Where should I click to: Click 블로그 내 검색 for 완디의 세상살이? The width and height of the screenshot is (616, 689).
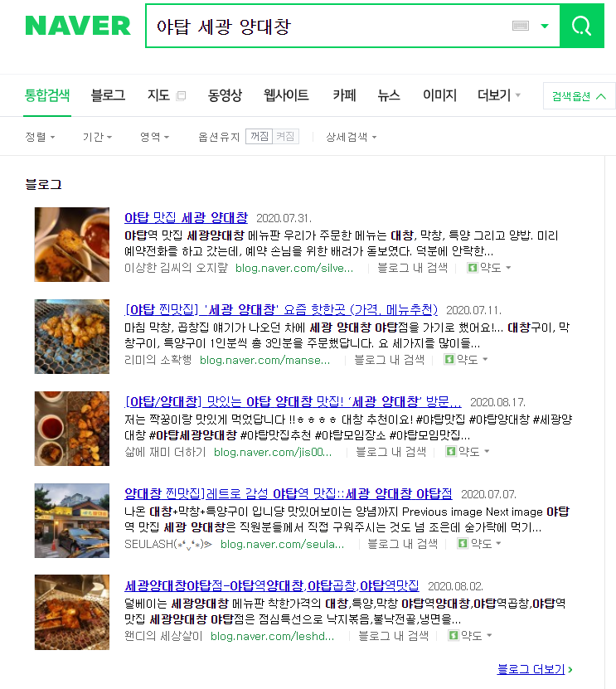pos(393,636)
